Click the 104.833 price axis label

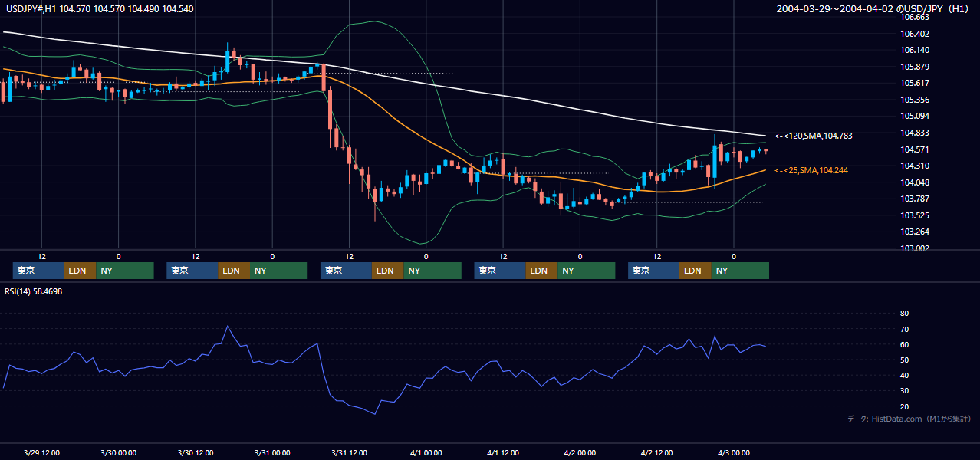916,133
